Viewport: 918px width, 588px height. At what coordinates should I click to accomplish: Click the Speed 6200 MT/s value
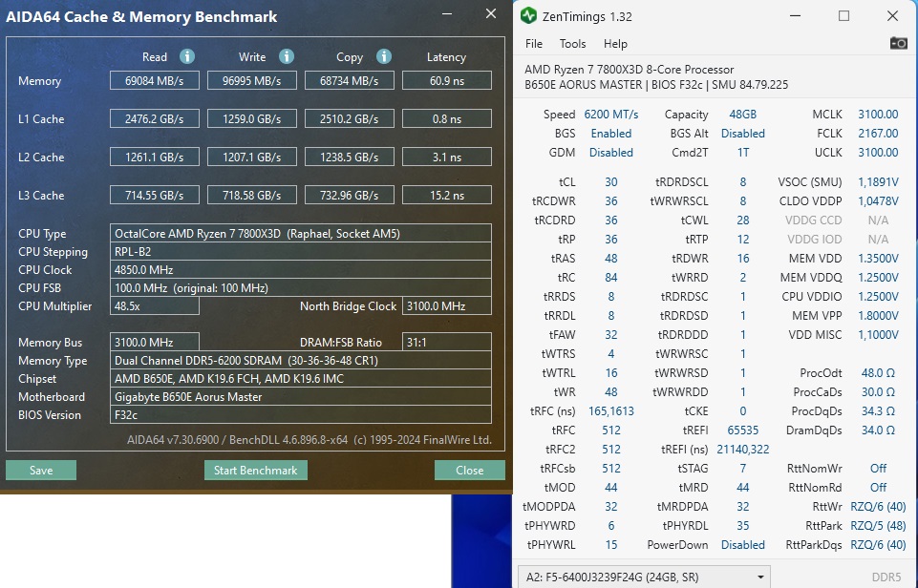(611, 115)
